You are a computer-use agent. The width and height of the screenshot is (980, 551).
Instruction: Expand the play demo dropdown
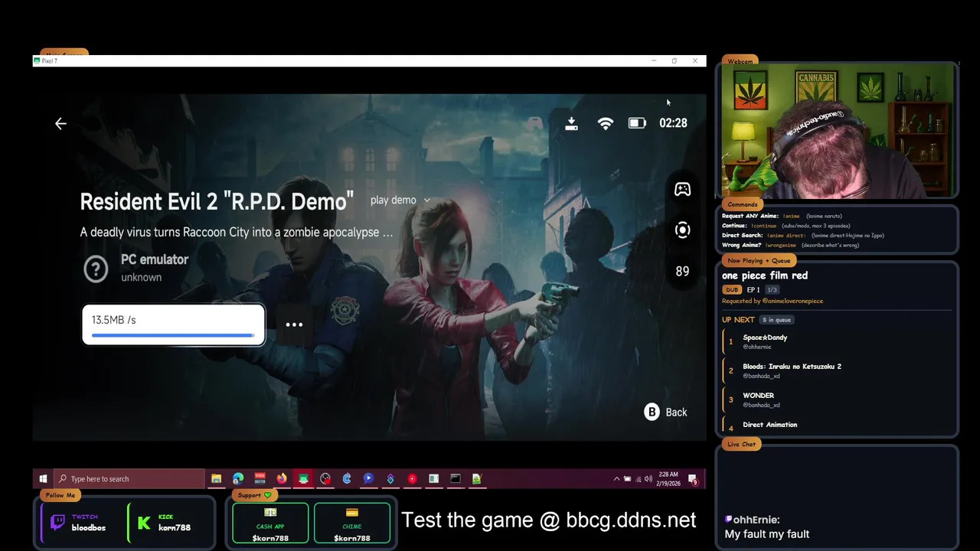pyautogui.click(x=400, y=200)
